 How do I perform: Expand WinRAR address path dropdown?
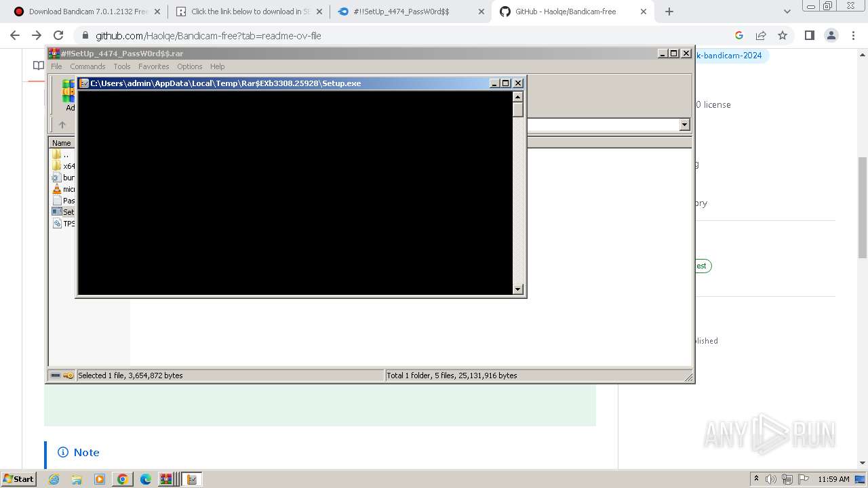(684, 125)
